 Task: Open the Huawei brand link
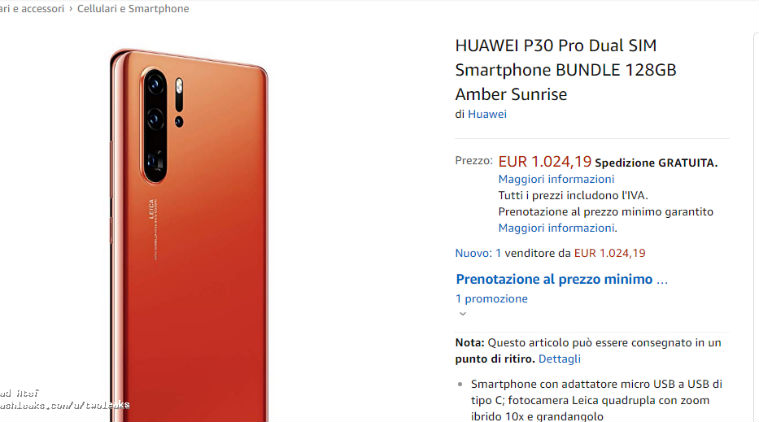click(x=487, y=114)
